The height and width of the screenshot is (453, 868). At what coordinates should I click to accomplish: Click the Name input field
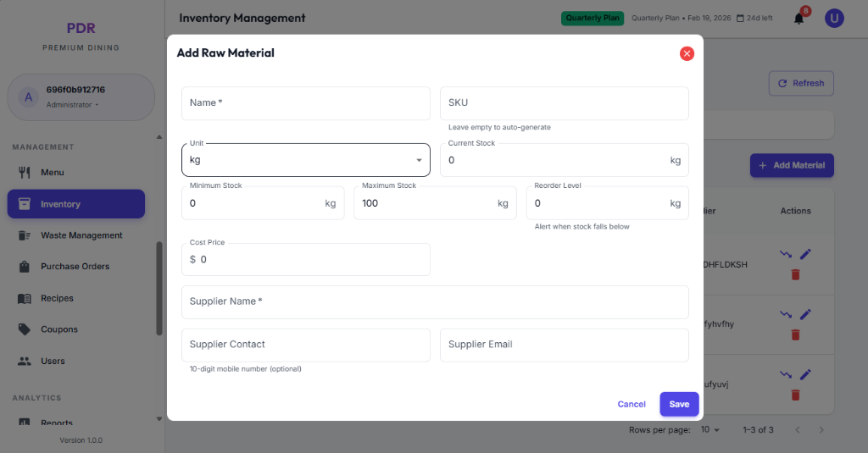coord(305,103)
